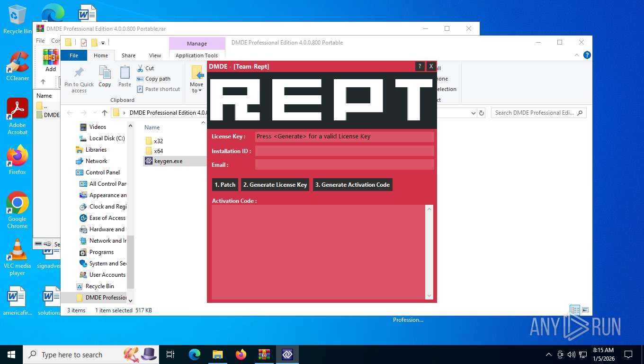Go forward in Explorer navigation
Viewport: 644px width, 364px height.
[x=83, y=113]
